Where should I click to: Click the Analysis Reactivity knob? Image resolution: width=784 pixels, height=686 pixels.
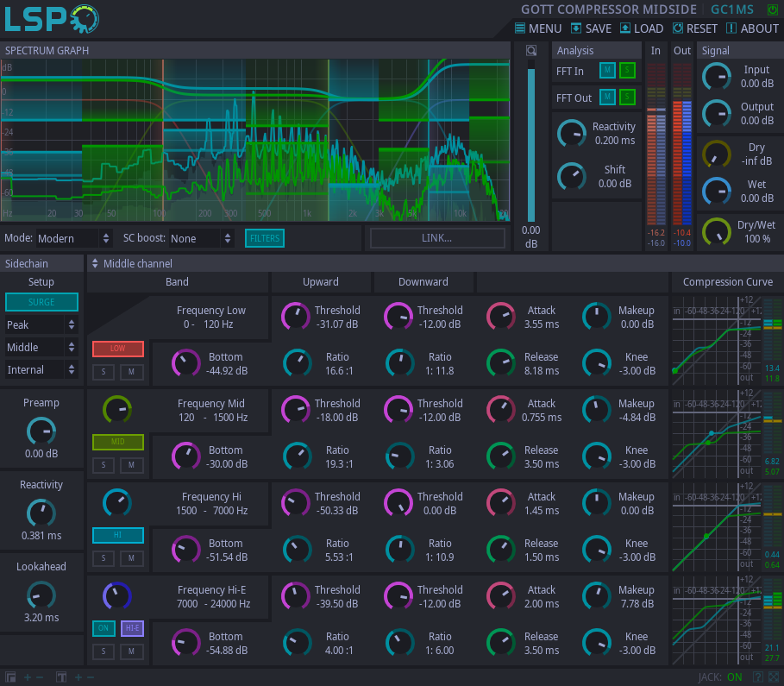click(572, 134)
